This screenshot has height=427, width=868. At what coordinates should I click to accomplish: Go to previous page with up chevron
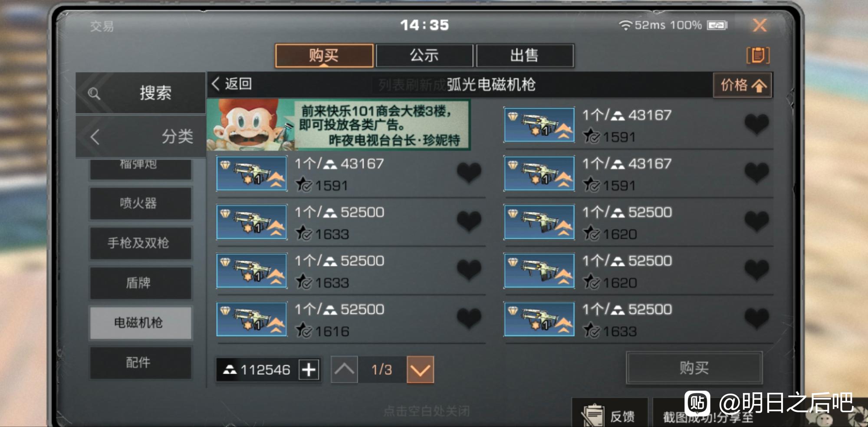click(344, 370)
